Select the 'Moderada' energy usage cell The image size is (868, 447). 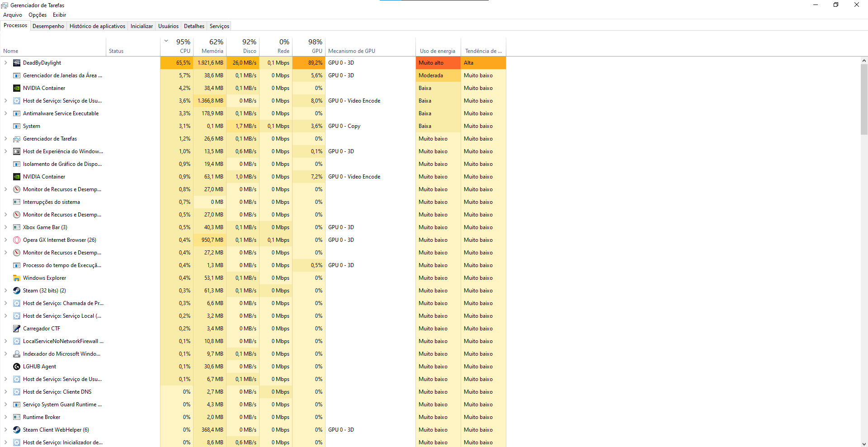tap(438, 75)
